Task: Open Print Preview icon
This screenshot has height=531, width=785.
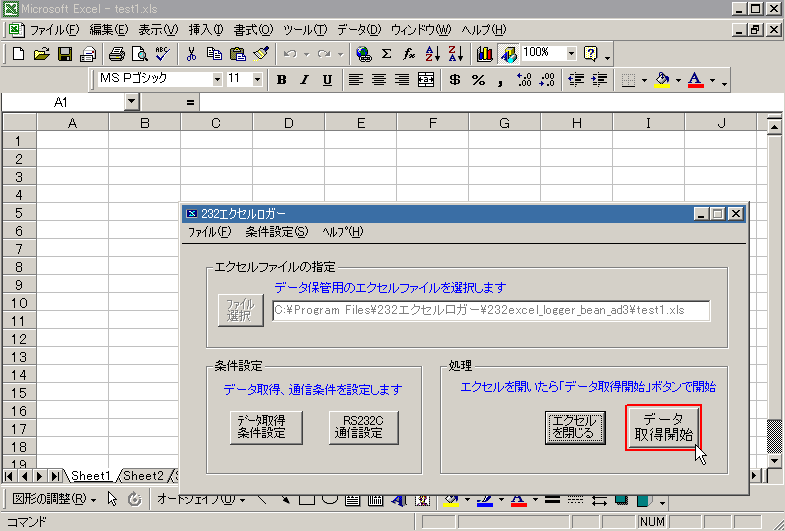Action: (x=140, y=54)
